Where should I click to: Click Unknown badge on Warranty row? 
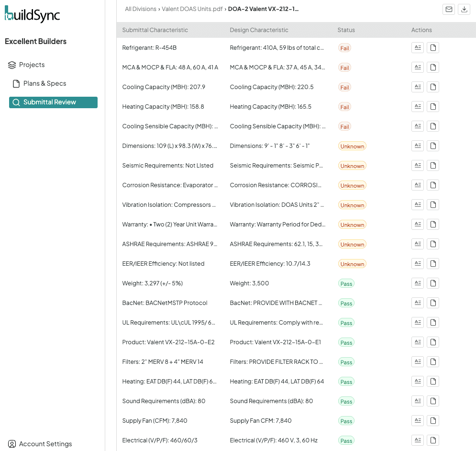(x=352, y=225)
